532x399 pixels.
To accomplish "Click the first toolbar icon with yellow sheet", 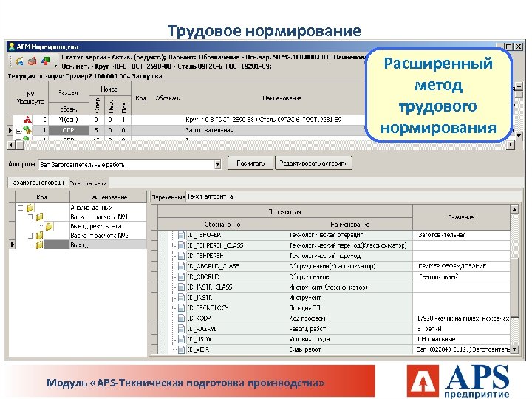I will tap(19, 61).
